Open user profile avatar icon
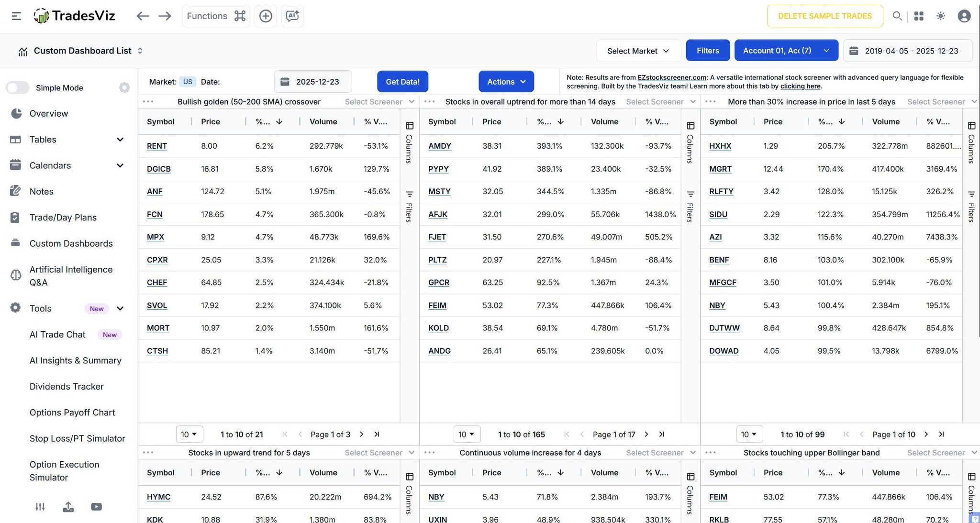 pos(964,16)
